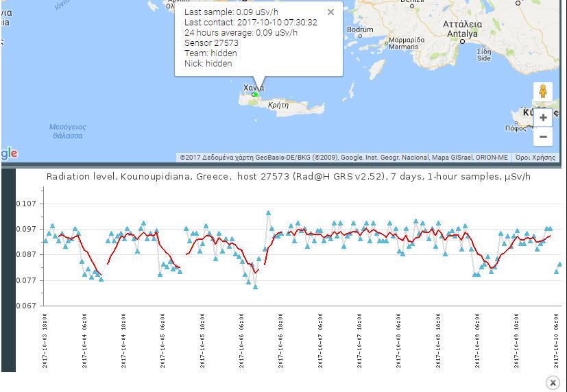Viewport: 567px width, 392px height.
Task: Zoom in on the map
Action: point(542,117)
